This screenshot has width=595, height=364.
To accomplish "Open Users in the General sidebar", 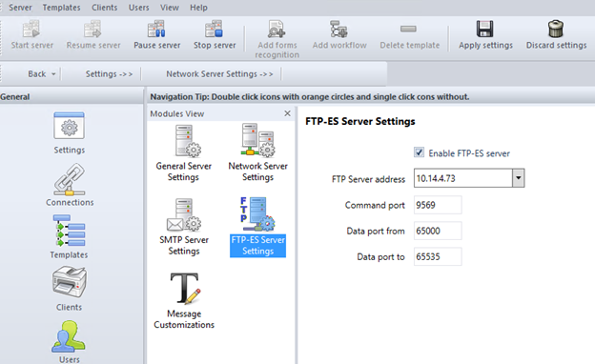I will pyautogui.click(x=69, y=342).
